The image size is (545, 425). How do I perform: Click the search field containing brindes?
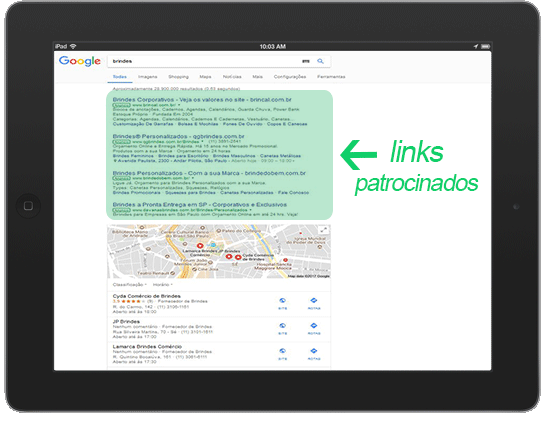pos(219,61)
